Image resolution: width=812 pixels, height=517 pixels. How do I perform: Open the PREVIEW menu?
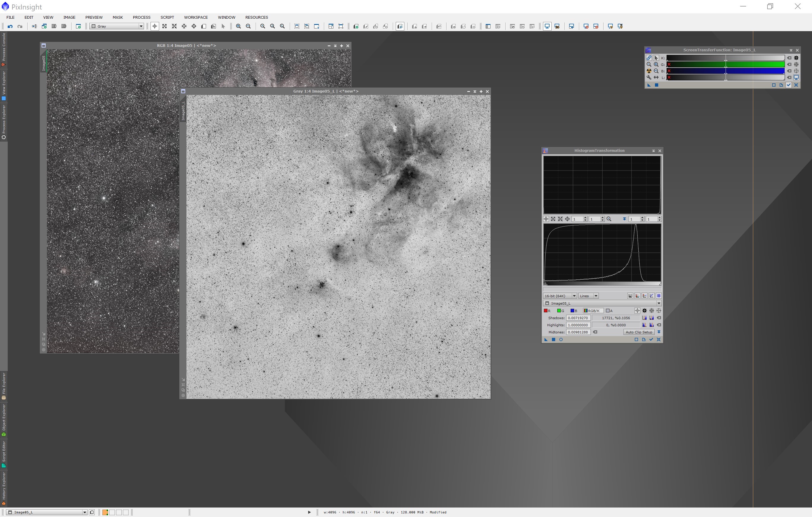pos(94,17)
